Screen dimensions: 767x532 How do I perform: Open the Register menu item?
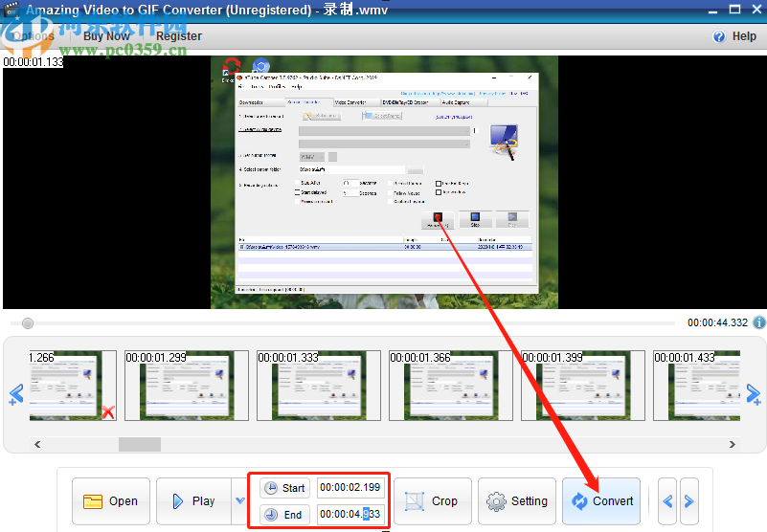178,36
